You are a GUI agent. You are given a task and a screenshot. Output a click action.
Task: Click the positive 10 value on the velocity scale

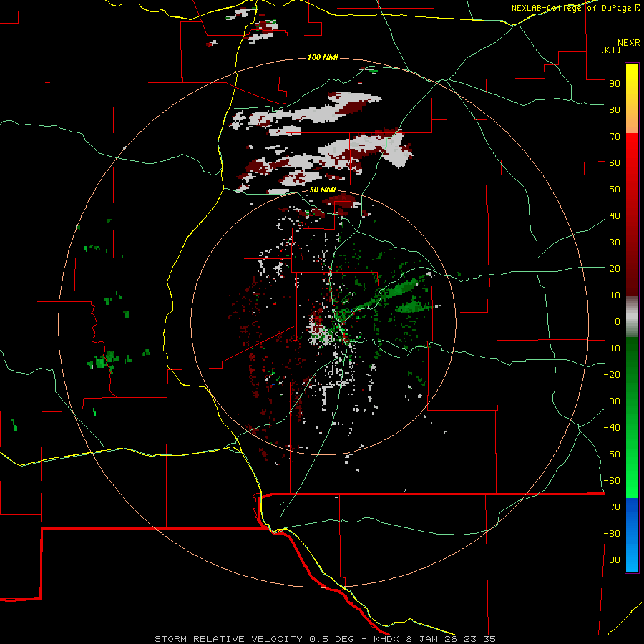coord(615,296)
